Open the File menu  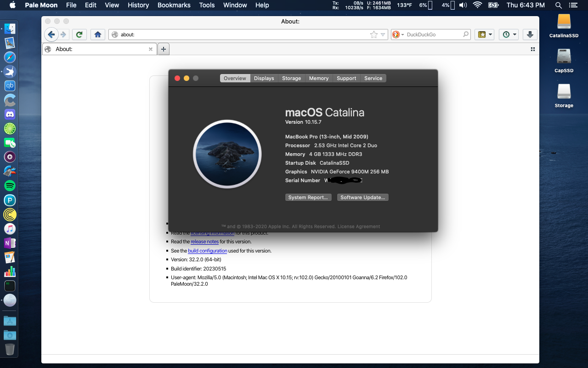click(71, 5)
